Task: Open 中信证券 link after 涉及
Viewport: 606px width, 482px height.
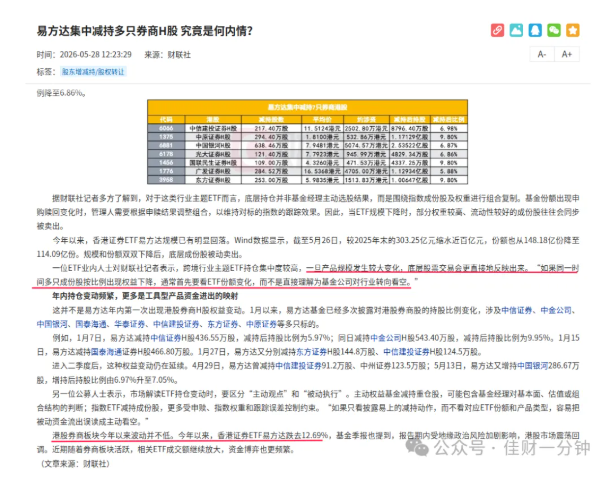Action: (x=517, y=310)
